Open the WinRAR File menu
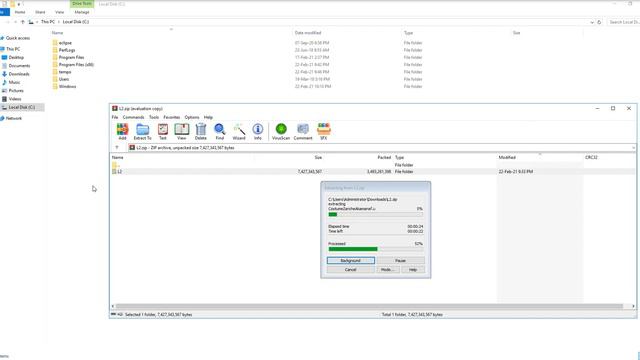 pos(115,117)
